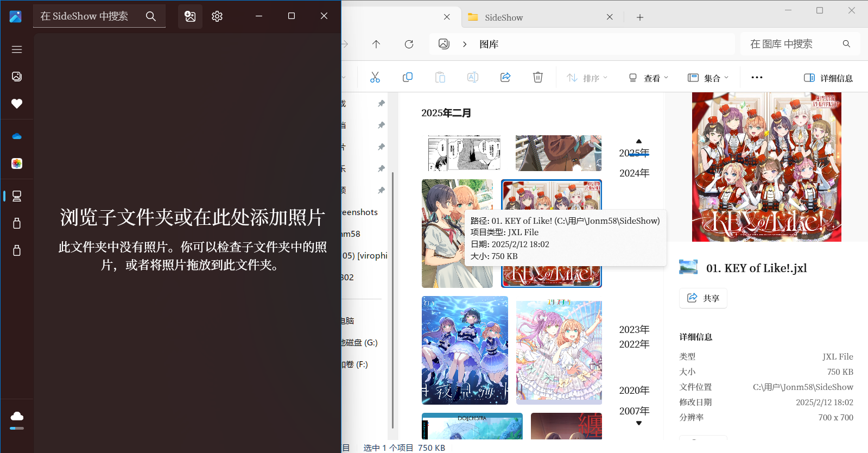Viewport: 868px width, 453px height.
Task: Open the Photos hamburger navigation menu
Action: tap(17, 49)
